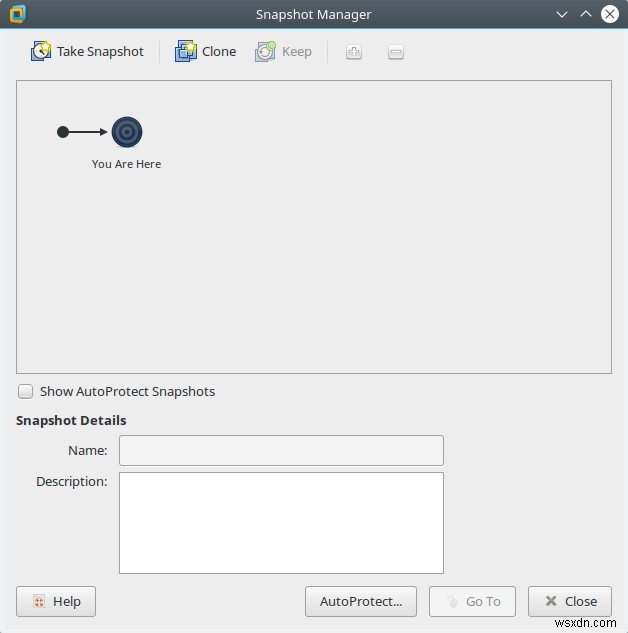Viewport: 628px width, 633px height.
Task: Open the AutoProtect... settings button
Action: pos(361,602)
